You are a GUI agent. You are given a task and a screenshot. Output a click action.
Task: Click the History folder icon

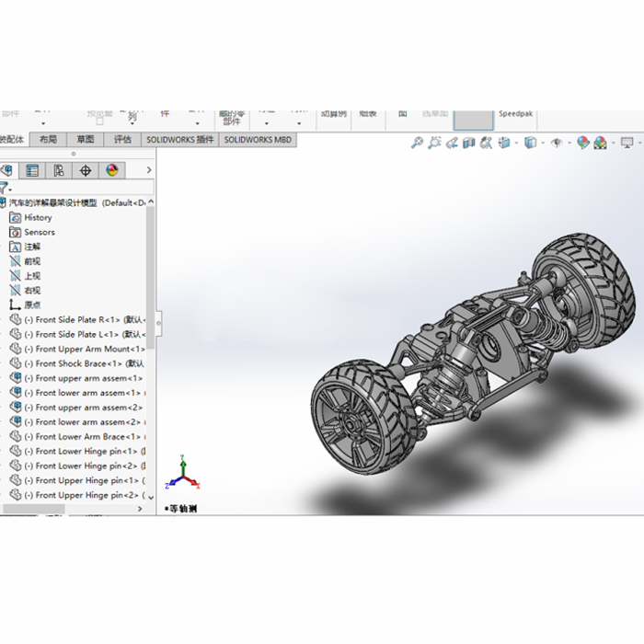[x=16, y=217]
